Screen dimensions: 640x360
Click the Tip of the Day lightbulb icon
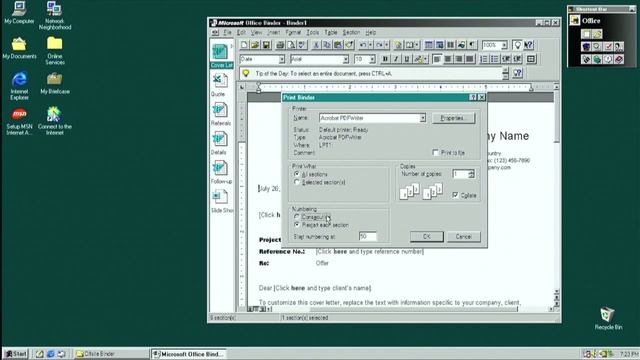(x=246, y=73)
